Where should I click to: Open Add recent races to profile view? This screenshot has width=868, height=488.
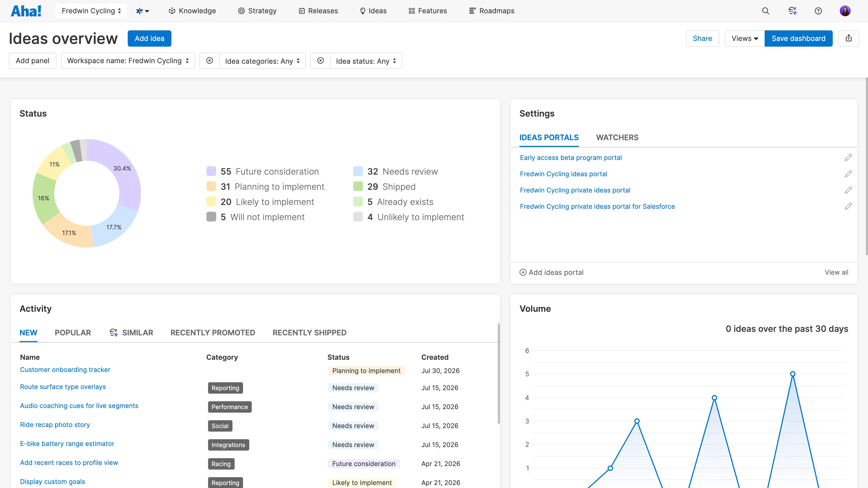click(x=69, y=463)
